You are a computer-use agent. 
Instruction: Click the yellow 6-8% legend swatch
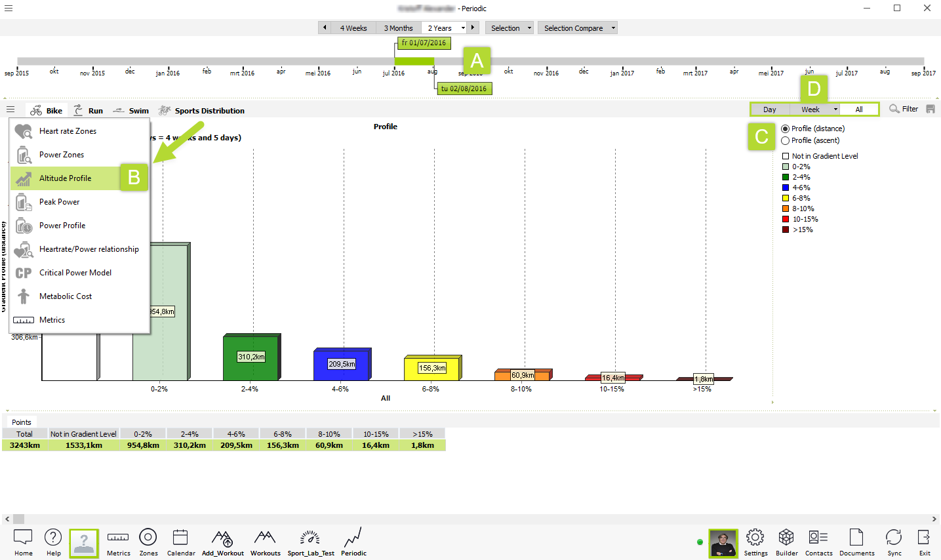coord(786,198)
